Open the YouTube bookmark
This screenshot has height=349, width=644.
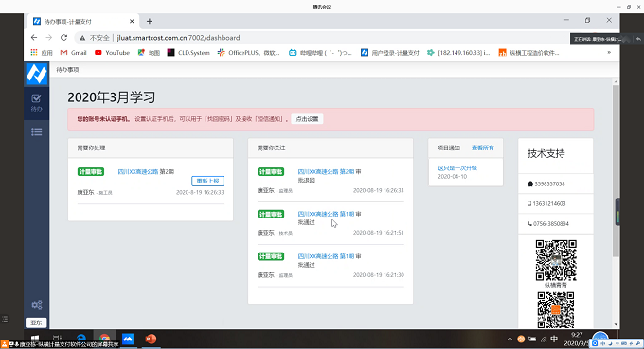click(112, 53)
